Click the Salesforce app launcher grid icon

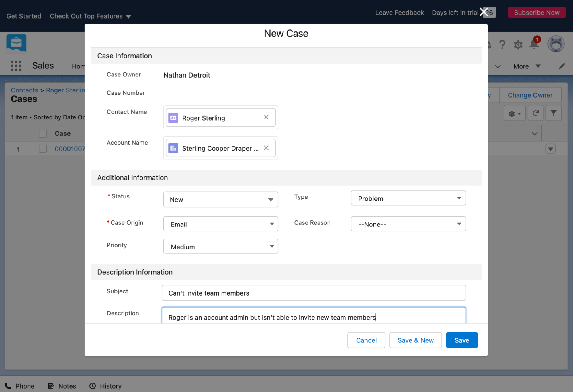(x=17, y=66)
